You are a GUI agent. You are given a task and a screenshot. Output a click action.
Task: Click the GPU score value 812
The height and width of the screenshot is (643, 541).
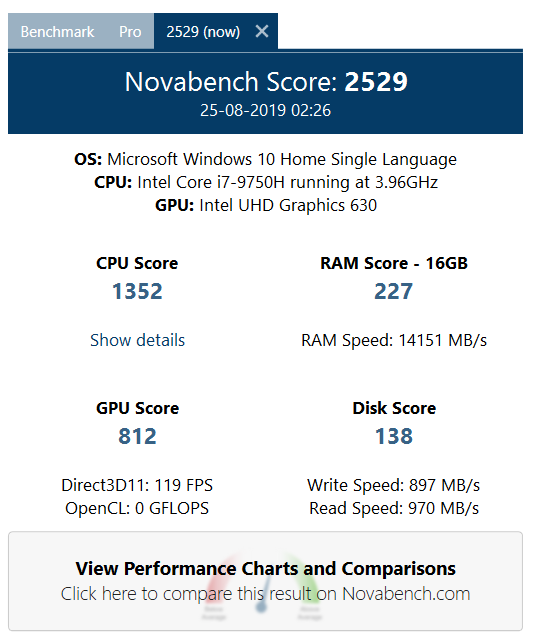[x=137, y=436]
